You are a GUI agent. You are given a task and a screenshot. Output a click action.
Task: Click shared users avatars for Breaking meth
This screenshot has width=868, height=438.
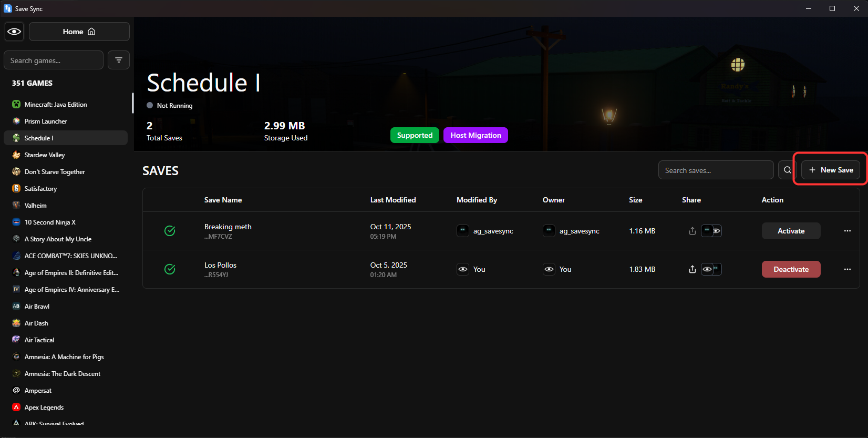[x=711, y=231]
